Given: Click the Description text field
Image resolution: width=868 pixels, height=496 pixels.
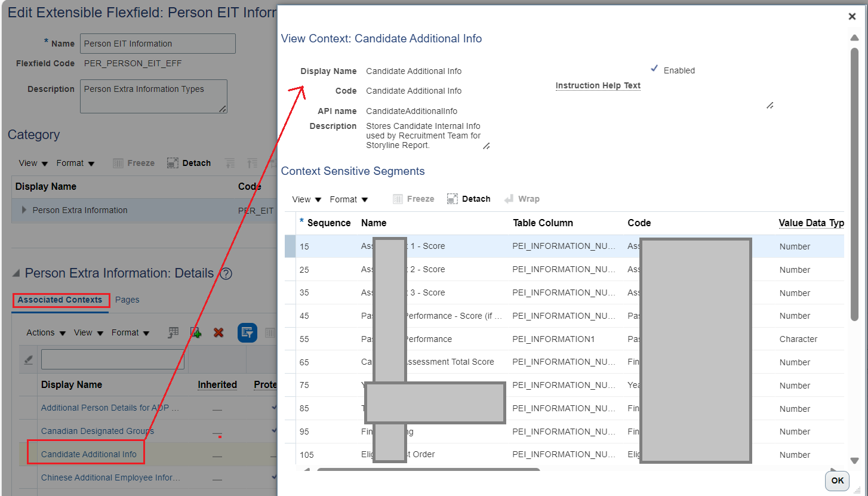Looking at the screenshot, I should pyautogui.click(x=153, y=95).
